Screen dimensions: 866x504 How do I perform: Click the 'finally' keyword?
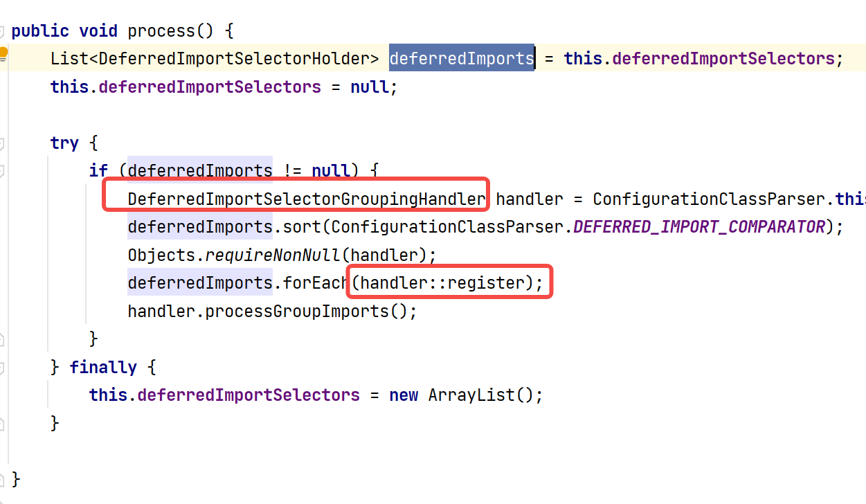(103, 368)
